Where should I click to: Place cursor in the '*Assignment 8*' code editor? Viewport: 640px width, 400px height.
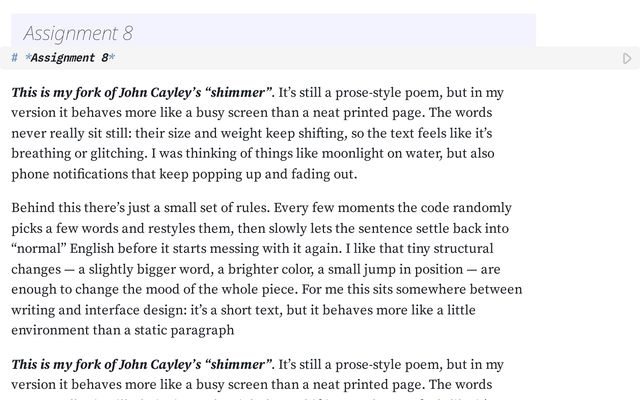tap(300, 58)
